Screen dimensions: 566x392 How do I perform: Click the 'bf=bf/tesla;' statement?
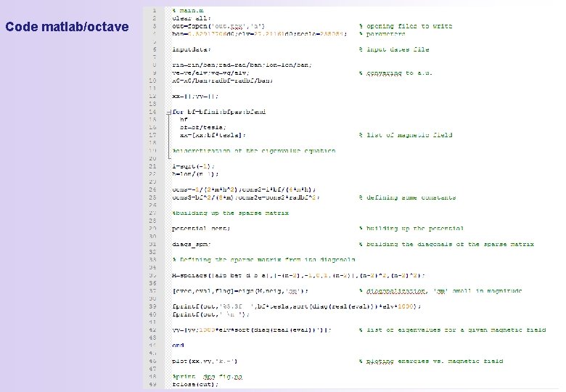203,128
